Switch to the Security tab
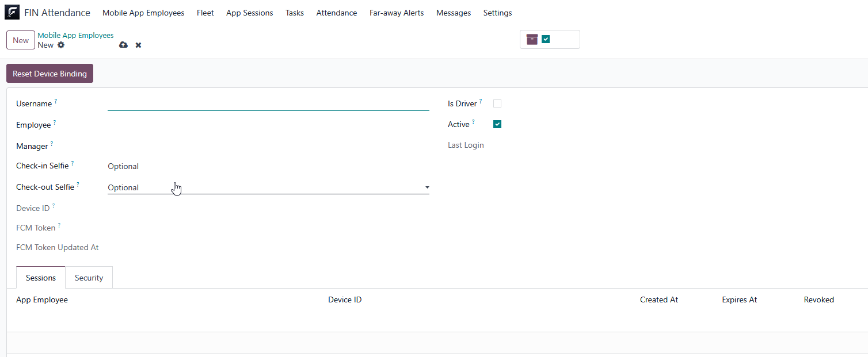Image resolution: width=868 pixels, height=357 pixels. tap(89, 278)
